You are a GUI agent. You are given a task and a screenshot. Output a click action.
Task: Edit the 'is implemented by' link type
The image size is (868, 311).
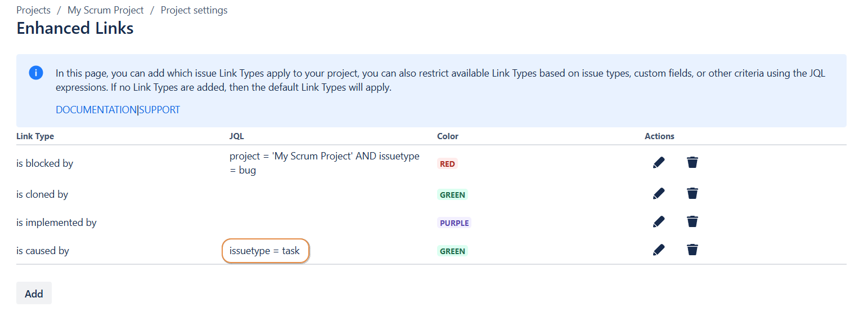point(659,222)
